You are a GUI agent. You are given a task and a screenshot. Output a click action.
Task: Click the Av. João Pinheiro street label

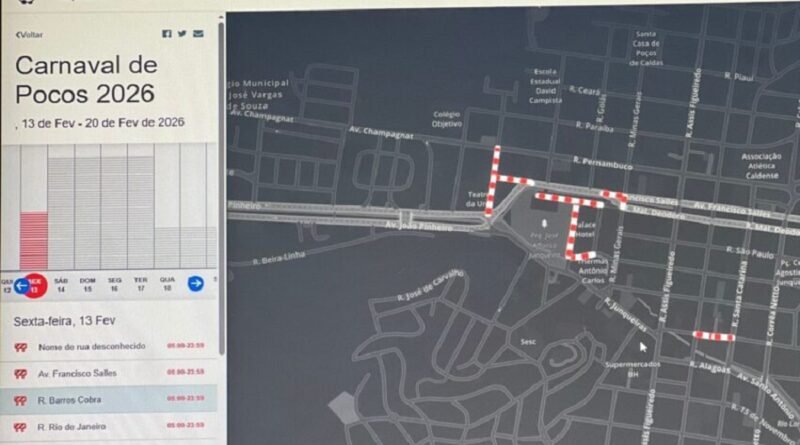click(418, 226)
